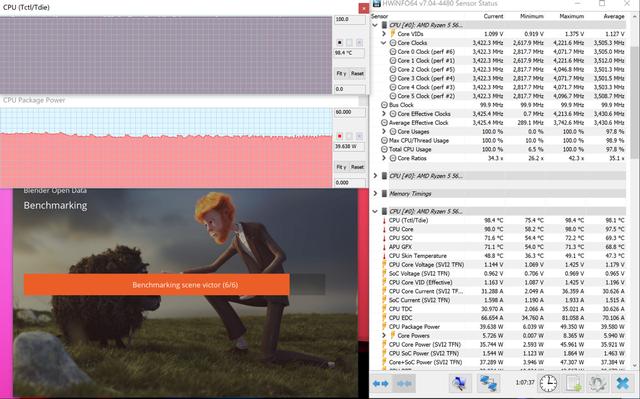The width and height of the screenshot is (640, 399).
Task: Click Fit y on the temperature graph
Action: tap(341, 73)
